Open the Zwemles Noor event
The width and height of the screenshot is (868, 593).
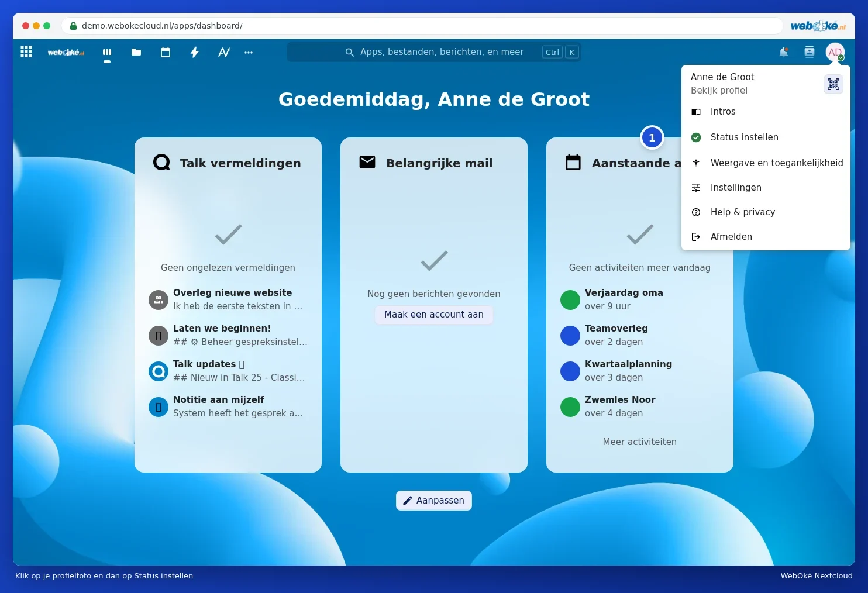[640, 406]
